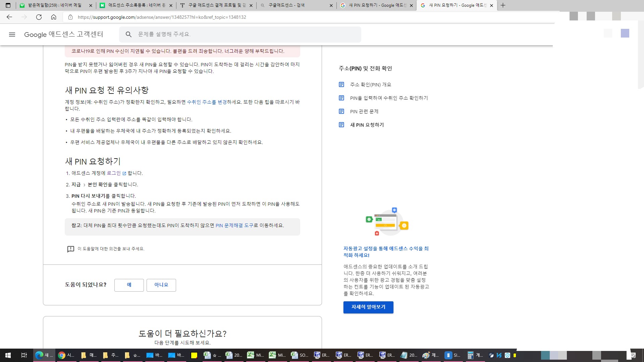Switch to the 구글애드센스 - 검색 tab
Screen dimensions: 644x362
[297, 5]
